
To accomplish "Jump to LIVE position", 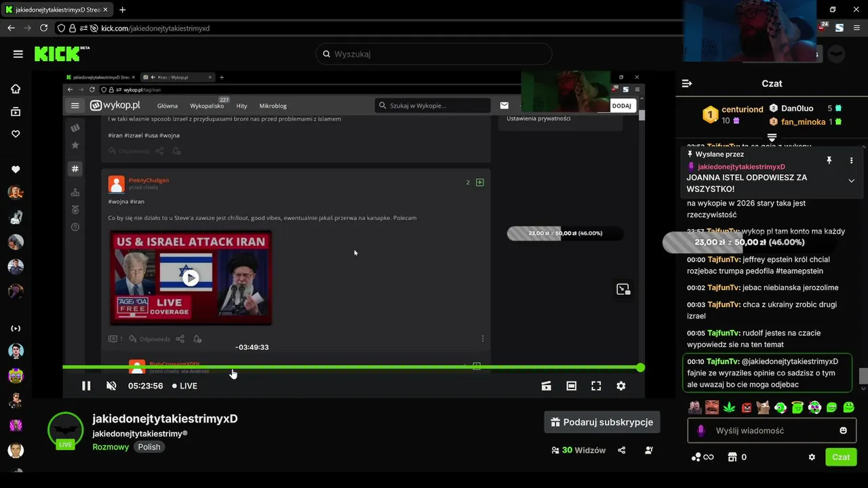I will (184, 386).
